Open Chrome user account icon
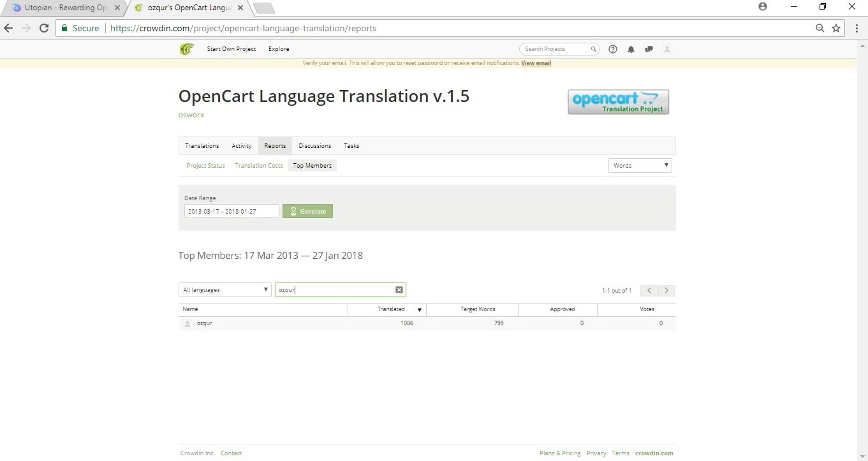868x461 pixels. point(763,6)
